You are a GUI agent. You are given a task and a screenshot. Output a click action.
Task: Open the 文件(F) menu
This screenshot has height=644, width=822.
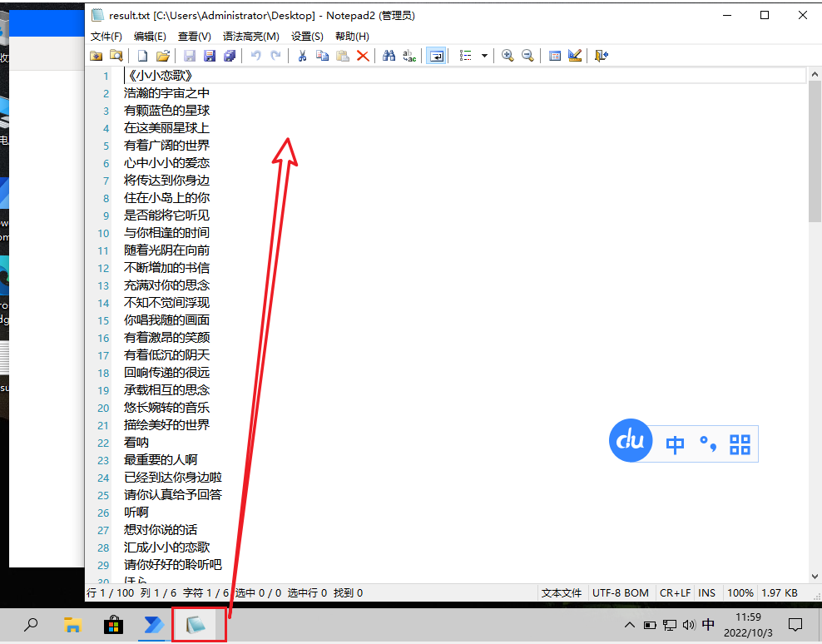click(x=106, y=36)
